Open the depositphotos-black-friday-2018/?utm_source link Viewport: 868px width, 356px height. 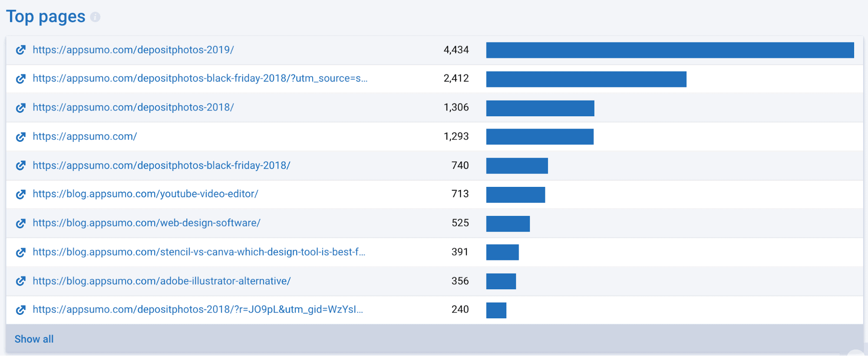click(200, 78)
